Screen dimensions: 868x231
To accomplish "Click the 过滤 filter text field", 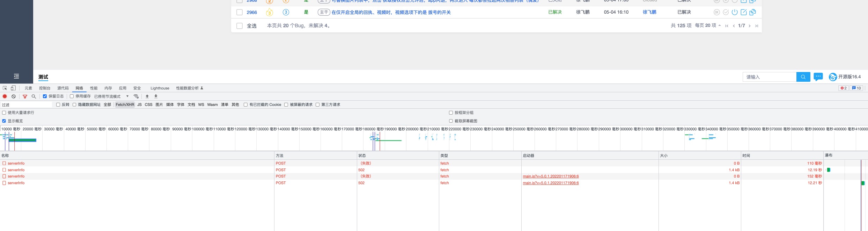I will (x=26, y=105).
